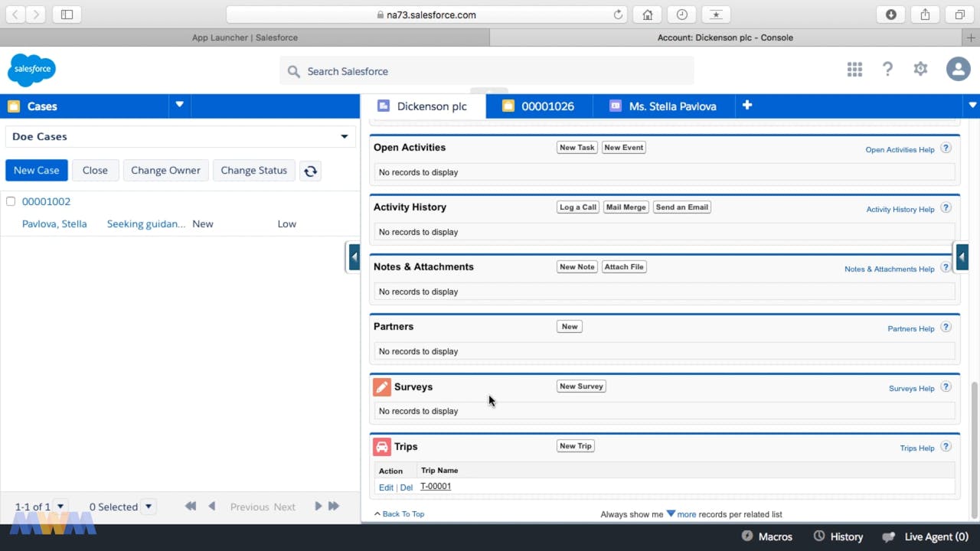Open Trips help question icon
The height and width of the screenshot is (551, 980).
[946, 447]
